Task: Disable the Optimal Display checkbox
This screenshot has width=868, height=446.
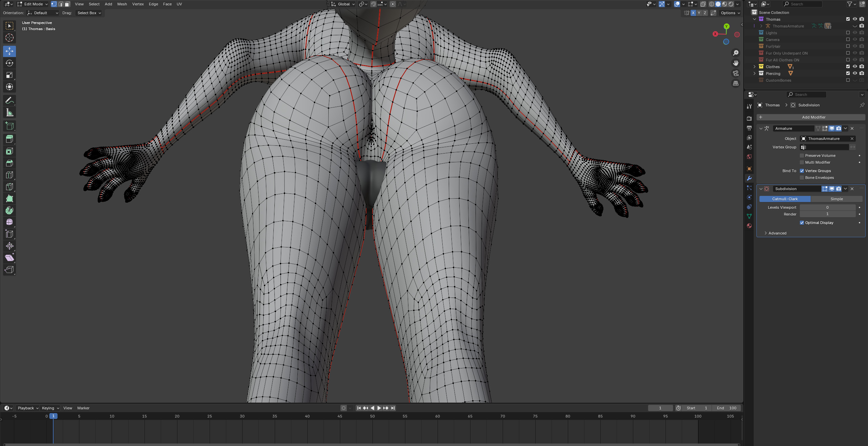Action: (x=802, y=223)
